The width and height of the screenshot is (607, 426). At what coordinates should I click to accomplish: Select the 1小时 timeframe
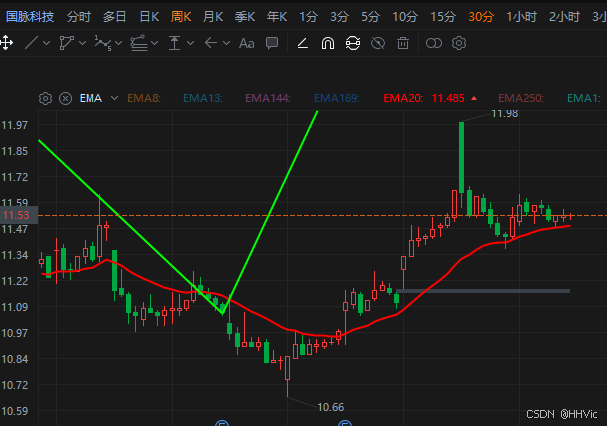521,17
